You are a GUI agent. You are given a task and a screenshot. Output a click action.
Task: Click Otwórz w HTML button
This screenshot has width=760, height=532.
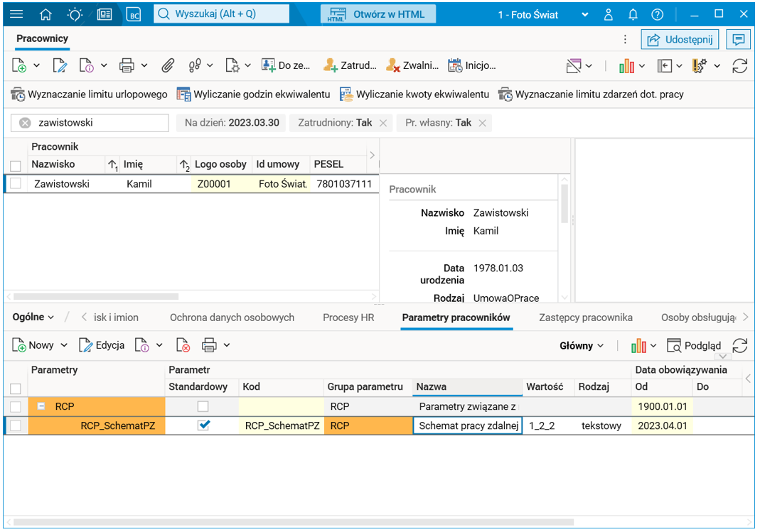(378, 14)
